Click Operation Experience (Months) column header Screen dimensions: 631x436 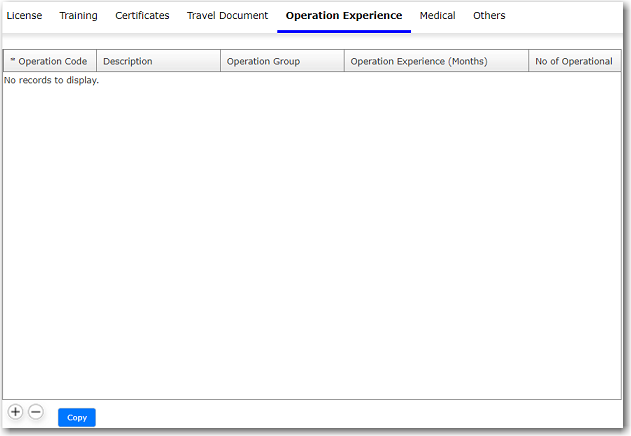click(419, 61)
